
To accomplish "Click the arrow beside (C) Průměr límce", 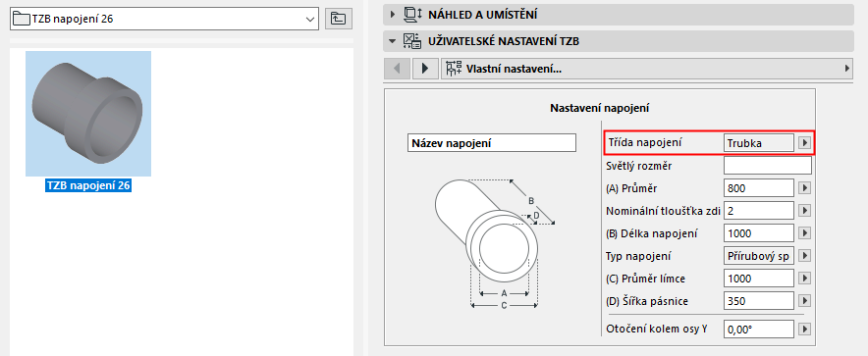I will click(804, 279).
